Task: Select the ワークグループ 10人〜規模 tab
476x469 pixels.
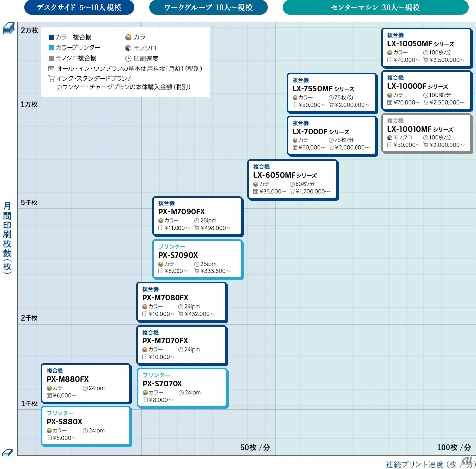Action: 208,7
